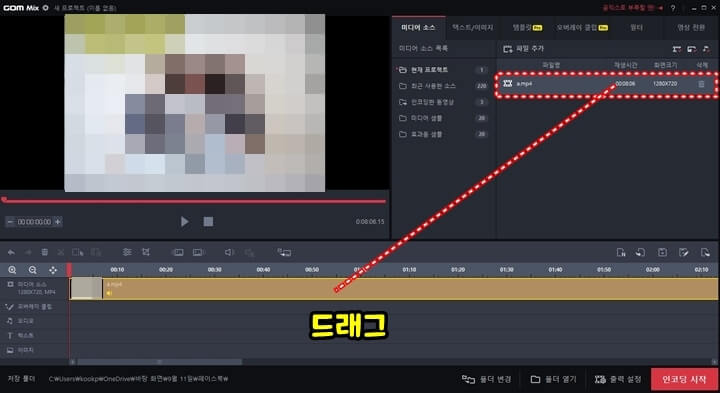Click the music note icon beside 파일 추가
This screenshot has height=393, width=720.
(706, 49)
